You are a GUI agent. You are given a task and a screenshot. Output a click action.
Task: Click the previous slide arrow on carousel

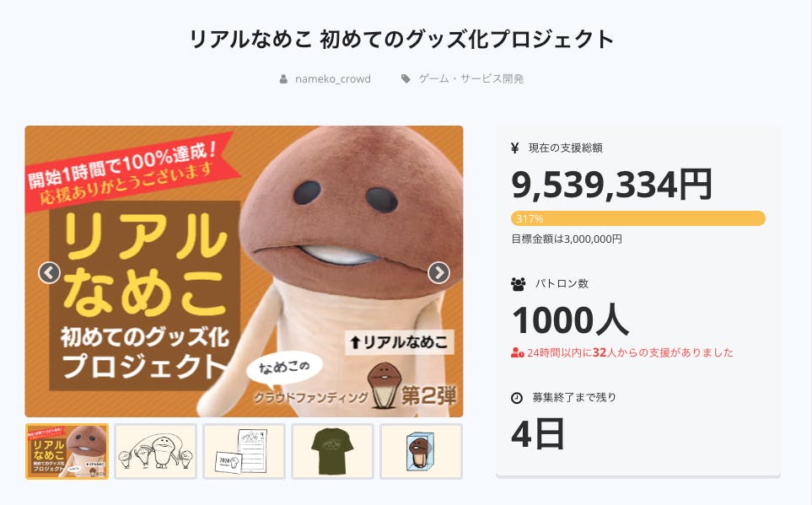point(49,272)
